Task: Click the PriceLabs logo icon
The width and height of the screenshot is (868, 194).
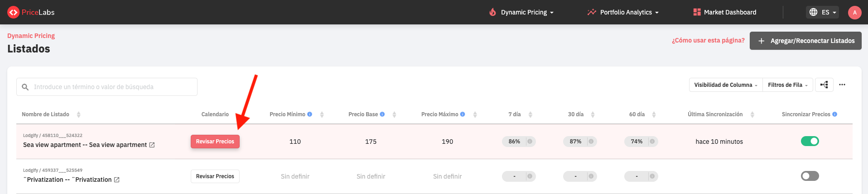Action: [13, 12]
